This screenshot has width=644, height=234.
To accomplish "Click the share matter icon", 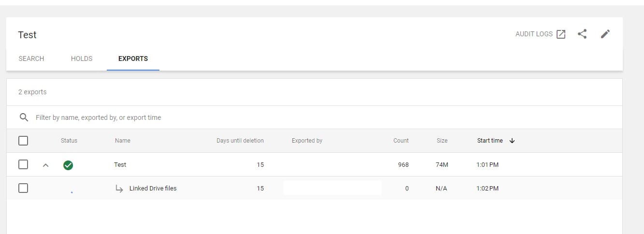I will click(582, 34).
